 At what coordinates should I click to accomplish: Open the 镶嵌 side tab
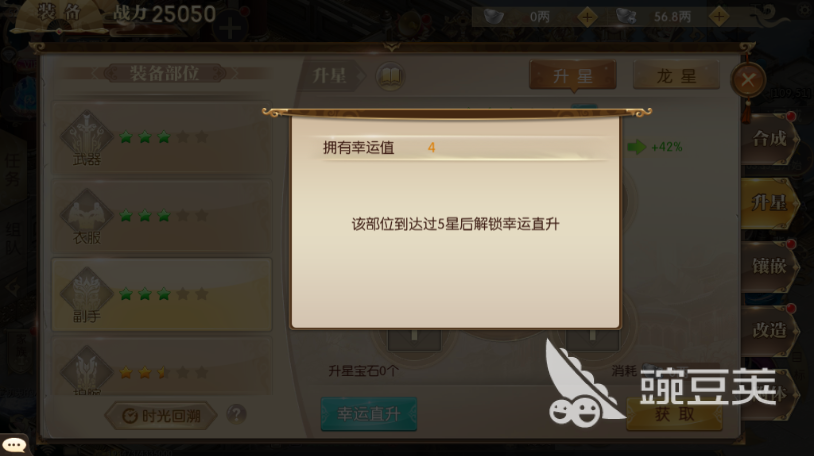tap(769, 266)
